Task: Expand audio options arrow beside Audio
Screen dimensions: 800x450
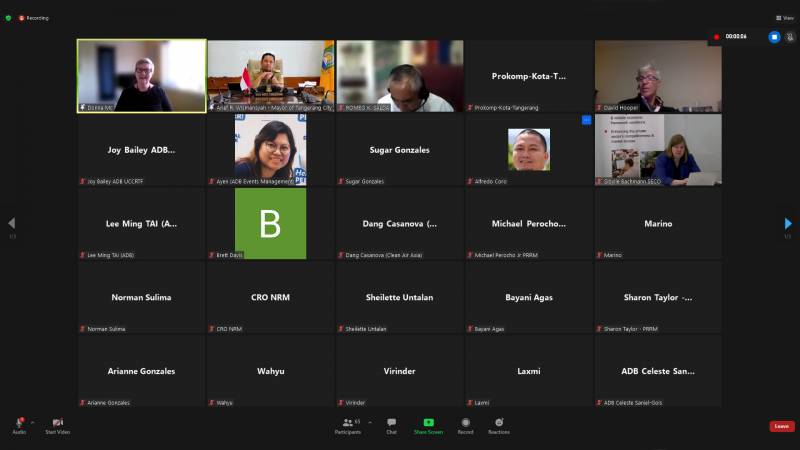Action: click(32, 422)
